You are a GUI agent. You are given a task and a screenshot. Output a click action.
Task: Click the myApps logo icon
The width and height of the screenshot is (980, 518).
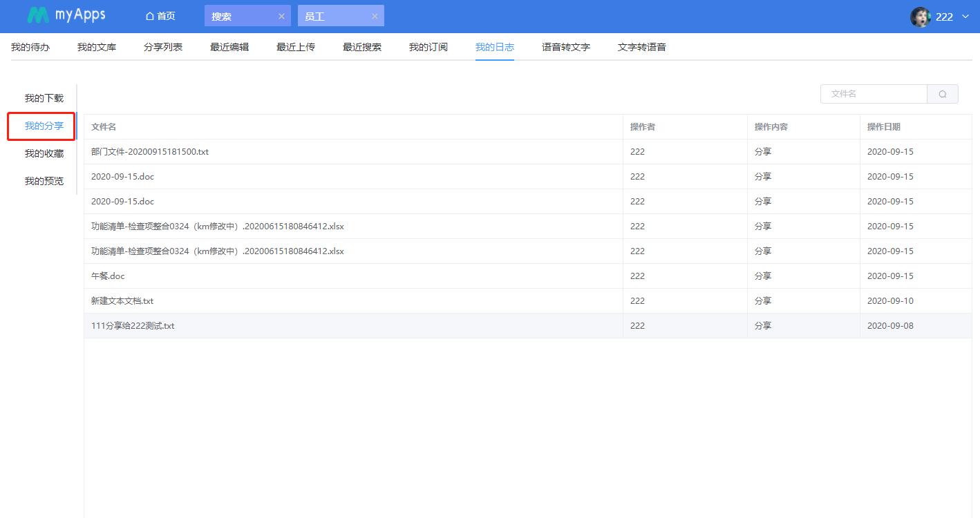click(38, 16)
